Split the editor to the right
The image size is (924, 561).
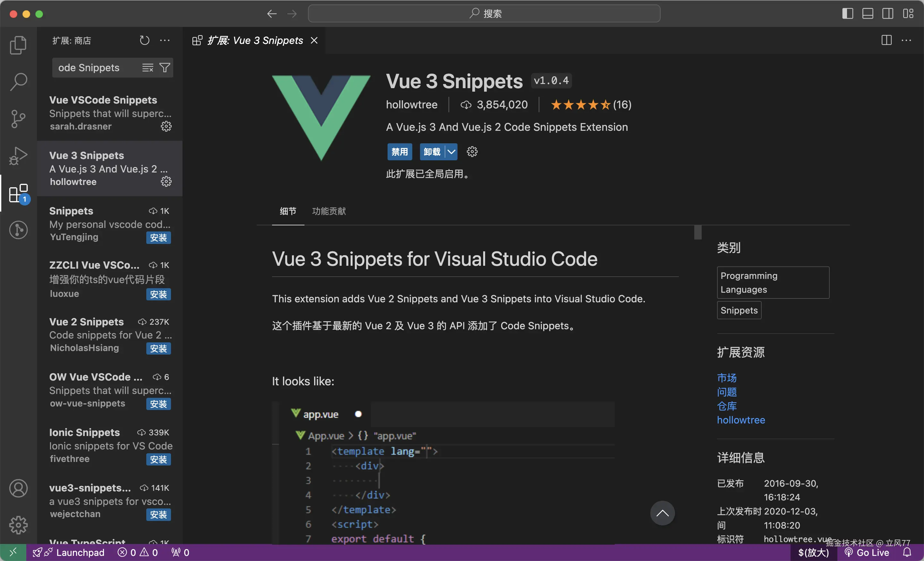[x=886, y=40]
